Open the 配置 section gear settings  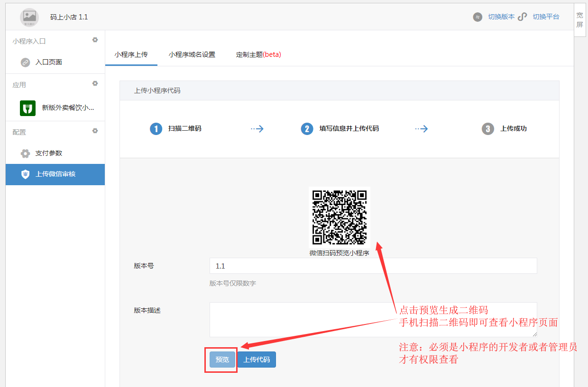pos(95,131)
